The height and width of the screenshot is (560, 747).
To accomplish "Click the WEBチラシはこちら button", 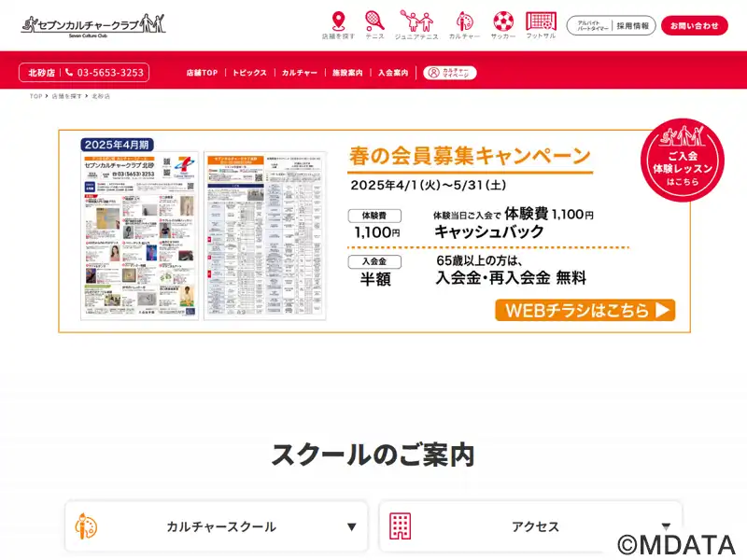I will [x=585, y=311].
